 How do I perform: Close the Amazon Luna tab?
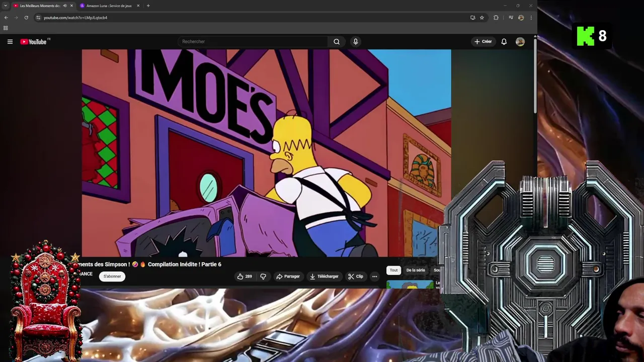(138, 6)
